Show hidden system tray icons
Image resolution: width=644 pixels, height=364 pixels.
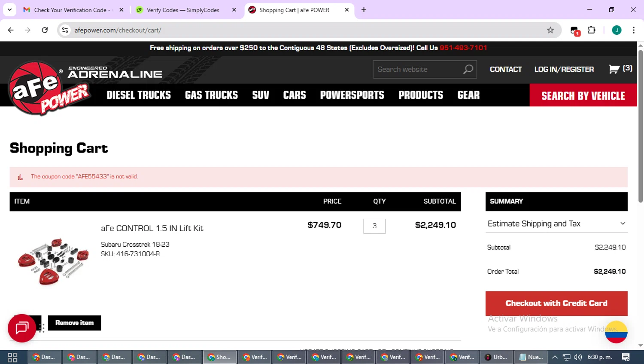(x=555, y=357)
